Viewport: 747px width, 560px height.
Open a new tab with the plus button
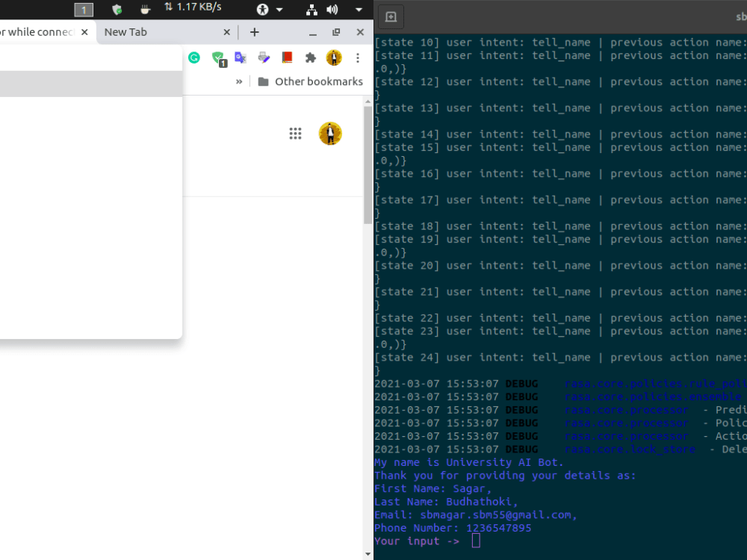point(255,32)
